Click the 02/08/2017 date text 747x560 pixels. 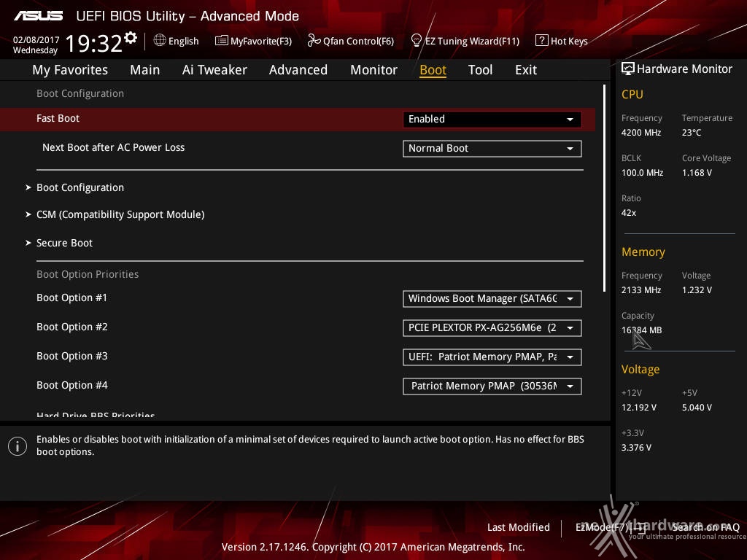pyautogui.click(x=36, y=40)
